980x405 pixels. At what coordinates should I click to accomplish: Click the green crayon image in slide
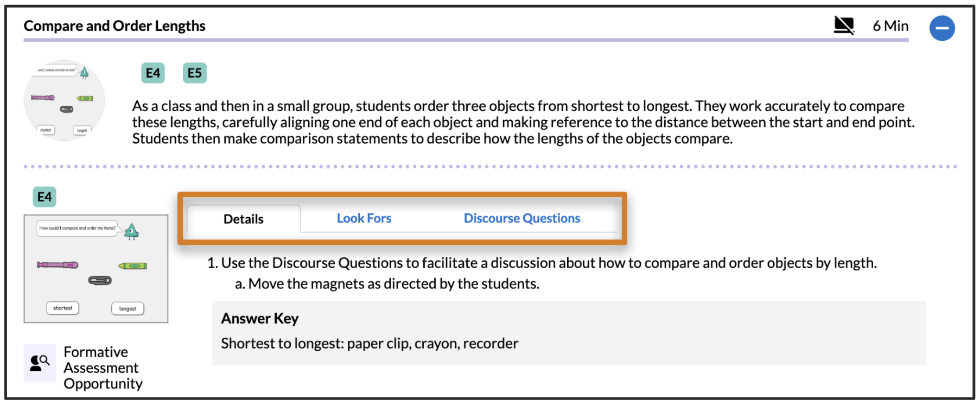tap(133, 266)
